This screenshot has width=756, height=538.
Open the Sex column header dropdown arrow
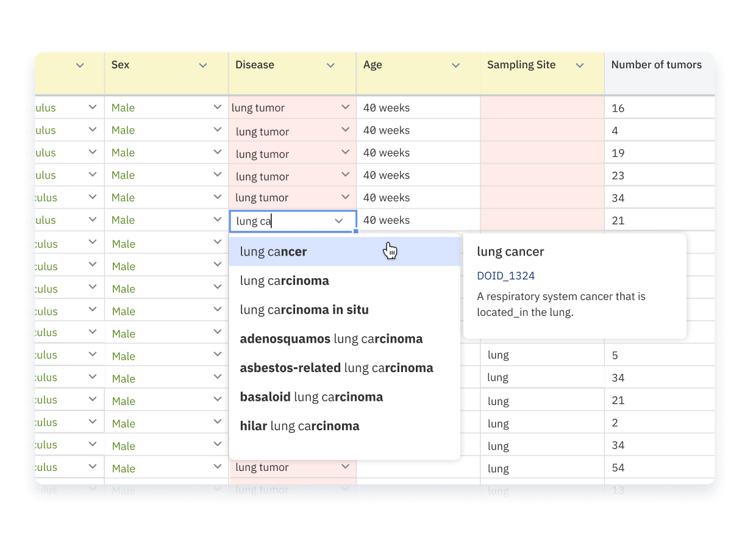(203, 65)
